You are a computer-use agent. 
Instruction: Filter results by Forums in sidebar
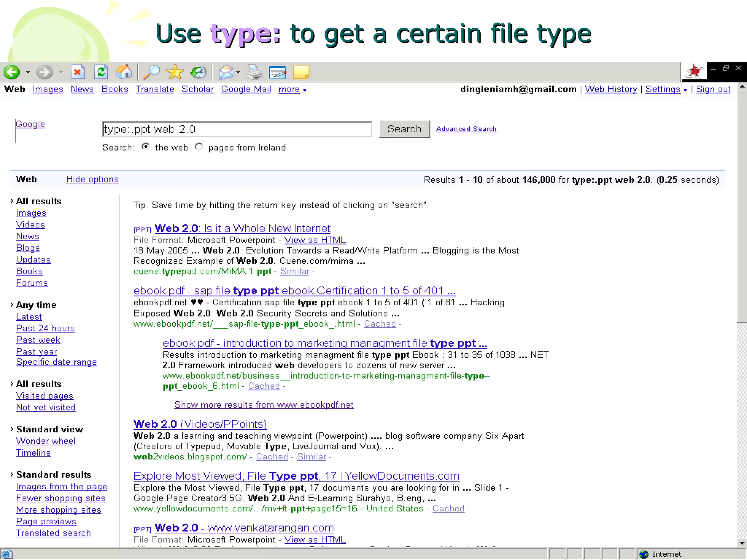coord(32,283)
